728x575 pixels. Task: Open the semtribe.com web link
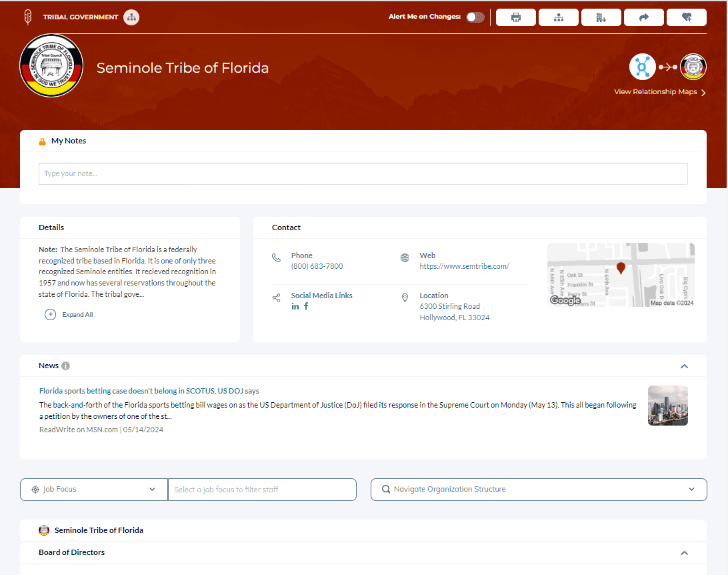pos(464,266)
